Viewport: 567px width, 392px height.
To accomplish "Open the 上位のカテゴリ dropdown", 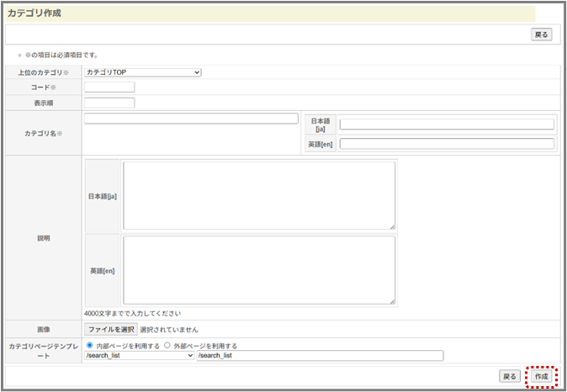I will (143, 72).
